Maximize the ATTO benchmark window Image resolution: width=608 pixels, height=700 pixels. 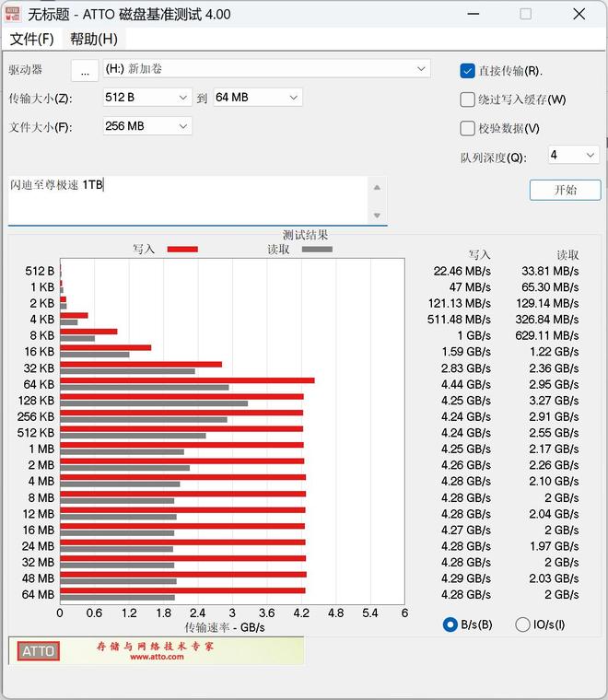point(525,14)
